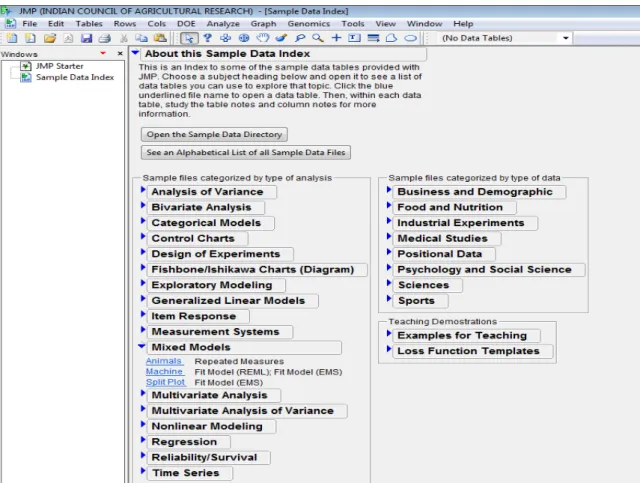Image resolution: width=640 pixels, height=483 pixels.
Task: Select the hand grabber tool
Action: click(x=262, y=38)
